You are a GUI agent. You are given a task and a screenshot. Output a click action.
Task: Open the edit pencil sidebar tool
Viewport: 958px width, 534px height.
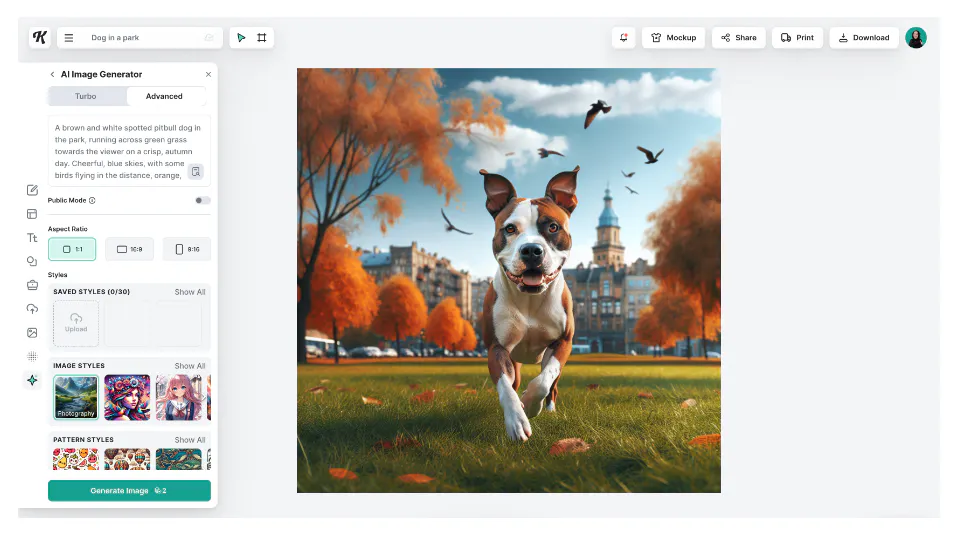(32, 190)
